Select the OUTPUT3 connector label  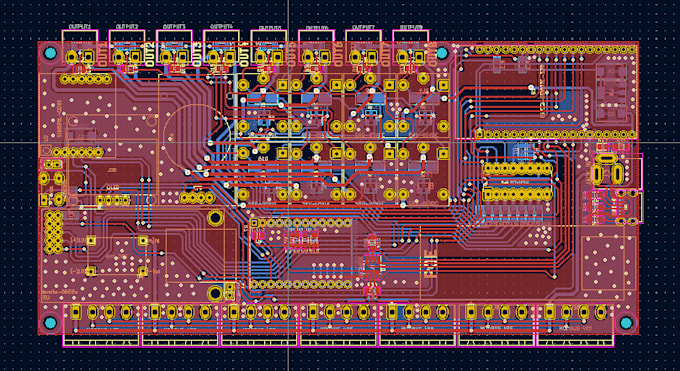(174, 27)
